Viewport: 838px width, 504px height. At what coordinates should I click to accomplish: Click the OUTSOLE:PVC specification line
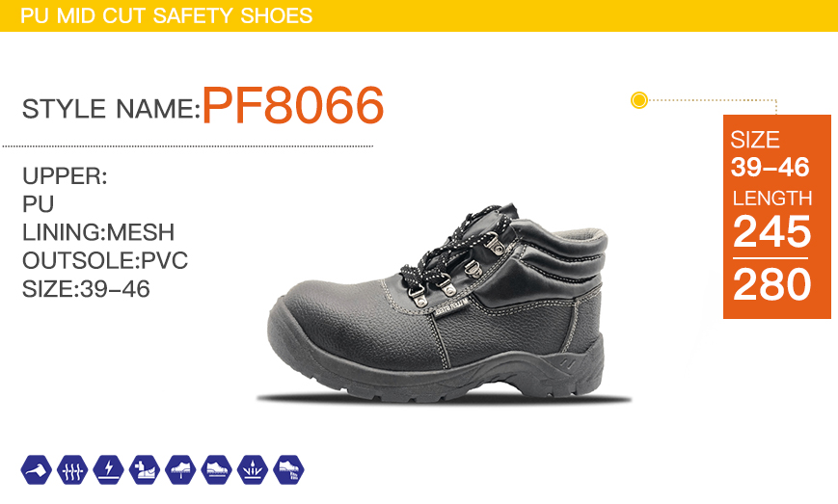(x=105, y=260)
